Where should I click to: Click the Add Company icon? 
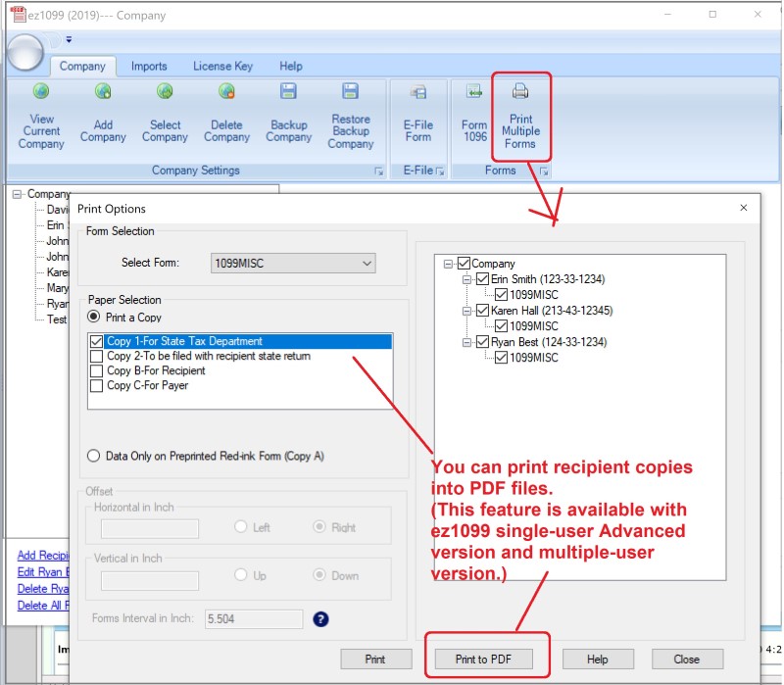(103, 93)
